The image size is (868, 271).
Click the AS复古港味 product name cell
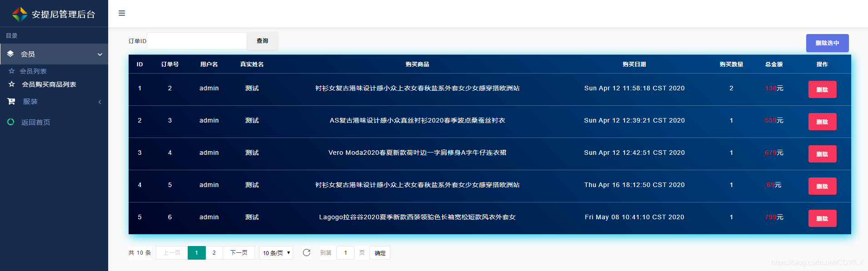[x=417, y=120]
